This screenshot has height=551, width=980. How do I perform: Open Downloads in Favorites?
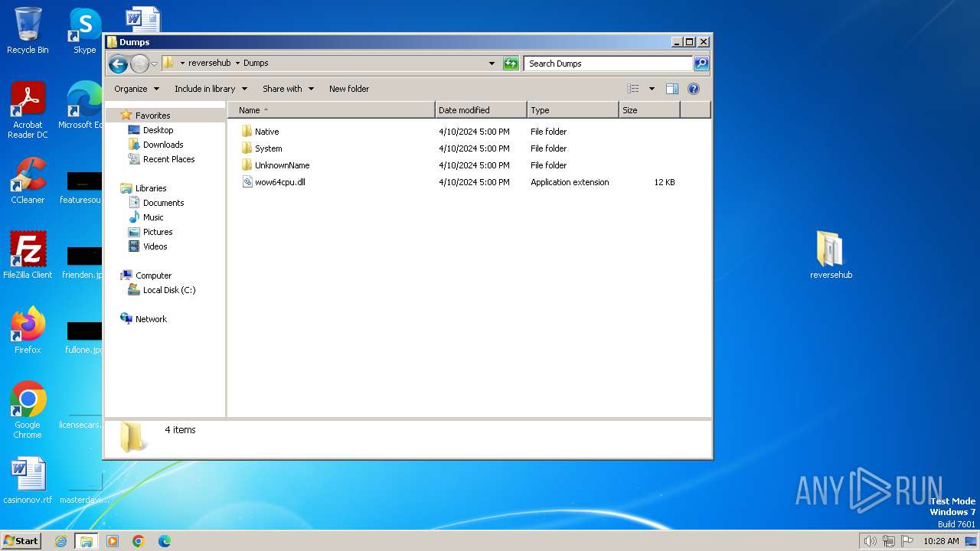pyautogui.click(x=163, y=145)
